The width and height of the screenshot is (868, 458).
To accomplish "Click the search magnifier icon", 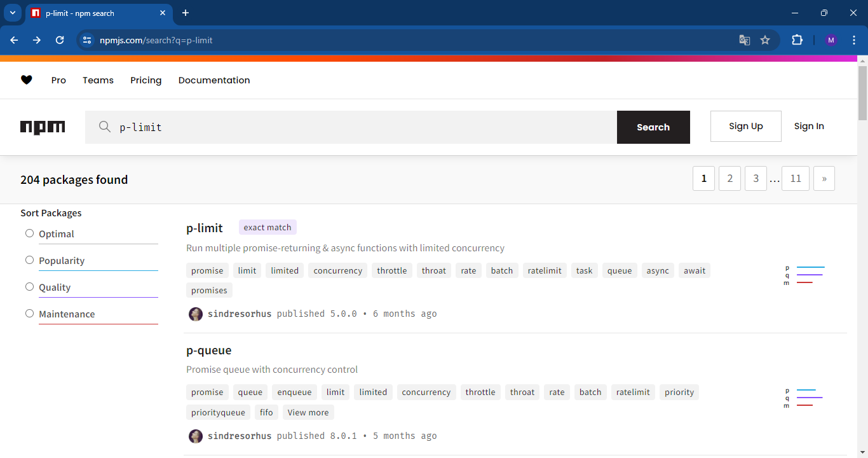I will click(104, 127).
